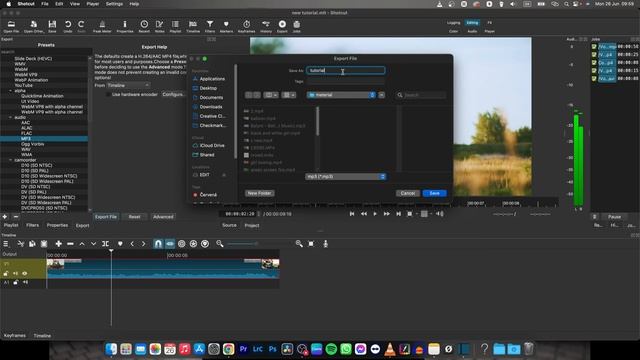Screen dimensions: 640x360
Task: Click Zoom Timeline to Fit icon
Action: tap(311, 244)
